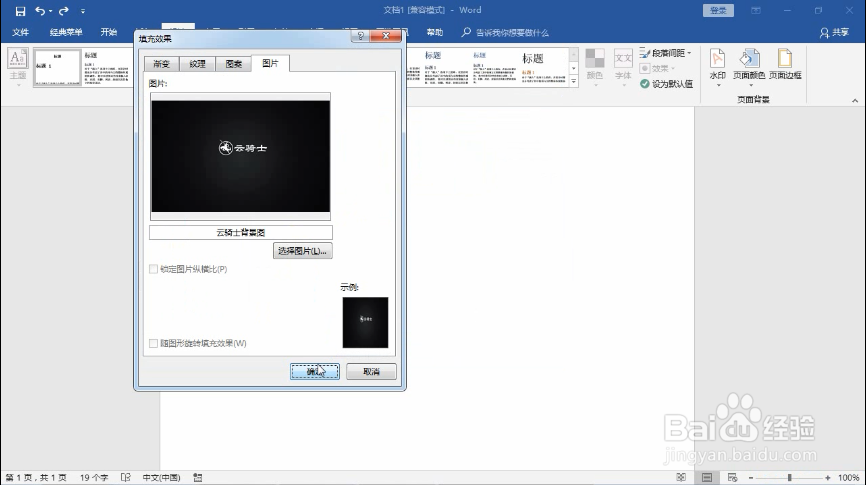This screenshot has height=485, width=866.
Task: Click the zoom slider handle
Action: coord(790,478)
